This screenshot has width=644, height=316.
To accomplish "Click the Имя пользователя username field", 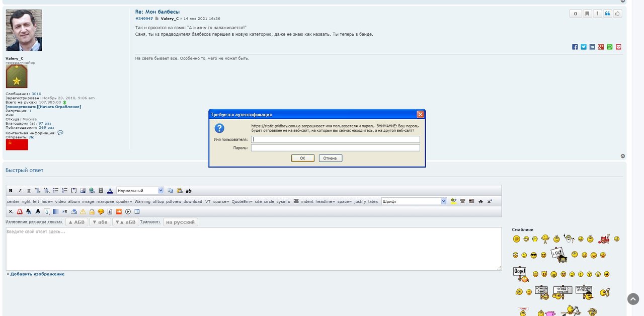I will 335,139.
